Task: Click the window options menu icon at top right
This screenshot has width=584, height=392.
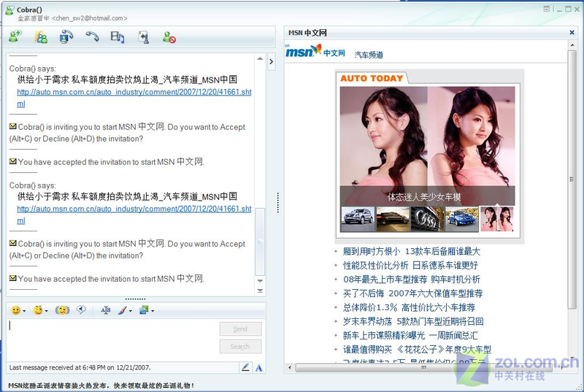Action: [546, 9]
